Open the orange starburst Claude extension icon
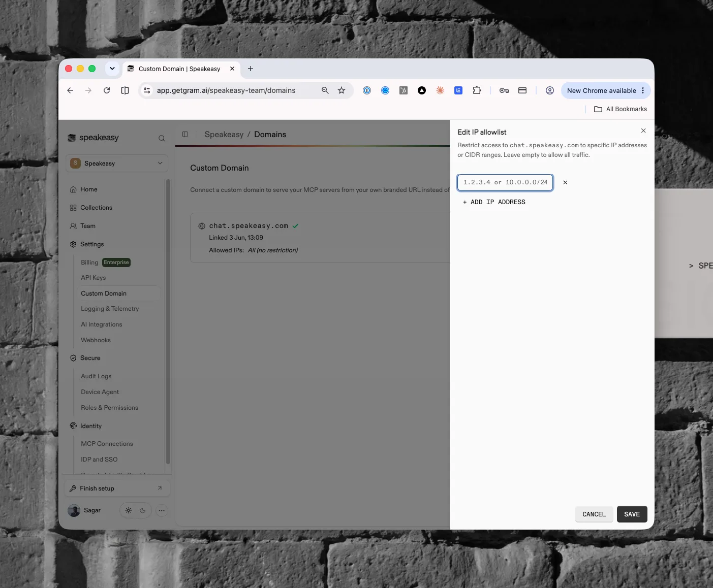 (440, 90)
